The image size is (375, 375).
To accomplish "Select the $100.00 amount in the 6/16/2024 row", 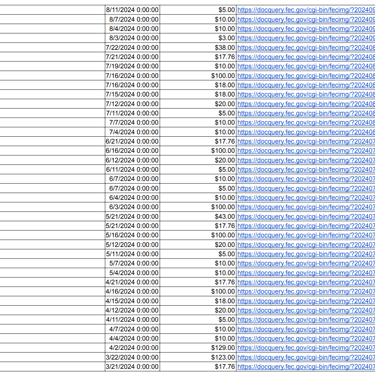I will point(198,151).
